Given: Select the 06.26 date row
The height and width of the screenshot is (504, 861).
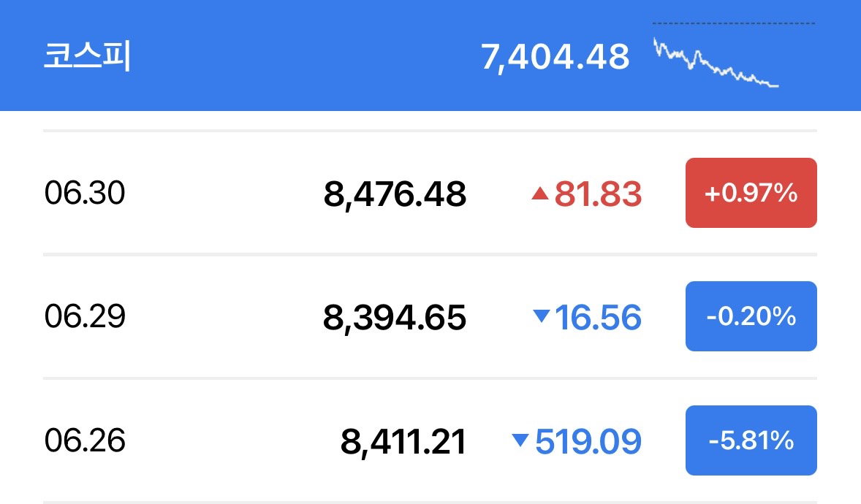Looking at the screenshot, I should tap(430, 440).
